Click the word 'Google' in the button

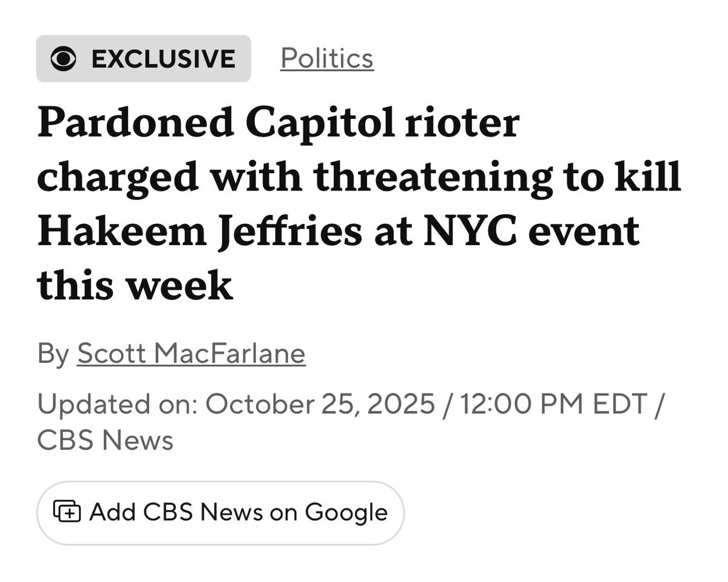[x=346, y=512]
